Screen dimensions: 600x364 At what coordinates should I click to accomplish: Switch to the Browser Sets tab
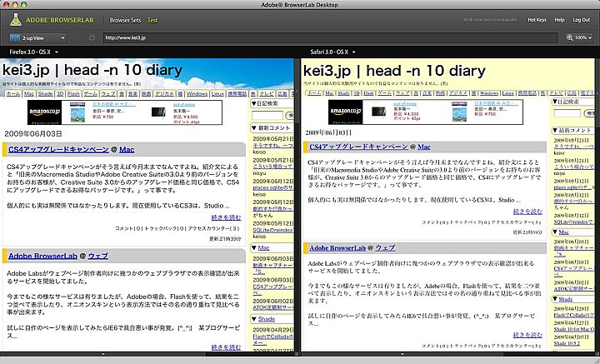point(125,18)
